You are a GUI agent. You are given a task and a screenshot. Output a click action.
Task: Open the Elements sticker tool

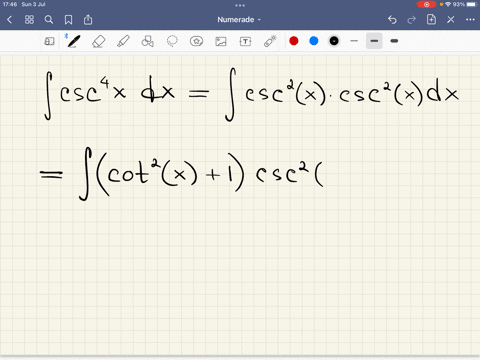196,41
